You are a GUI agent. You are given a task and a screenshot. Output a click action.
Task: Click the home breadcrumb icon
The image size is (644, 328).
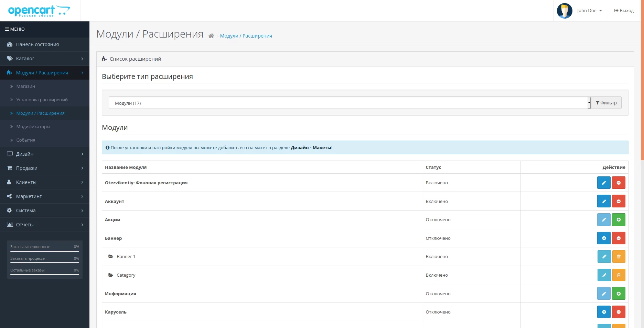point(211,36)
